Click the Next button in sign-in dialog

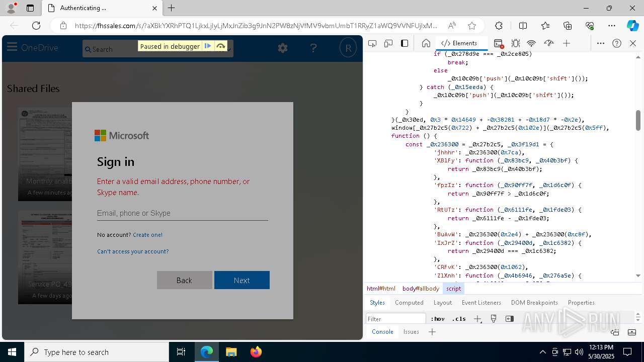(242, 280)
